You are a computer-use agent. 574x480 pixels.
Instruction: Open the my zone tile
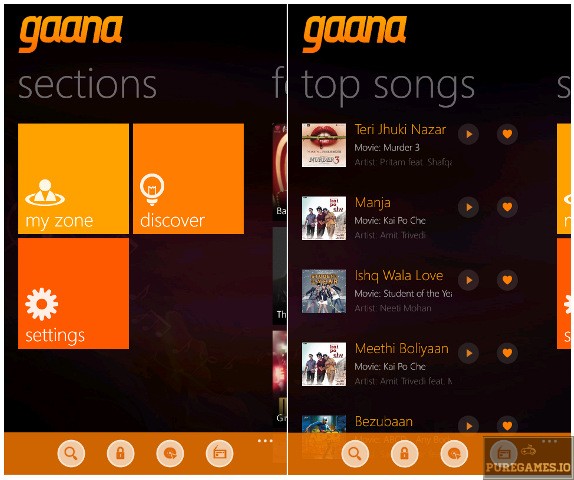coord(73,178)
